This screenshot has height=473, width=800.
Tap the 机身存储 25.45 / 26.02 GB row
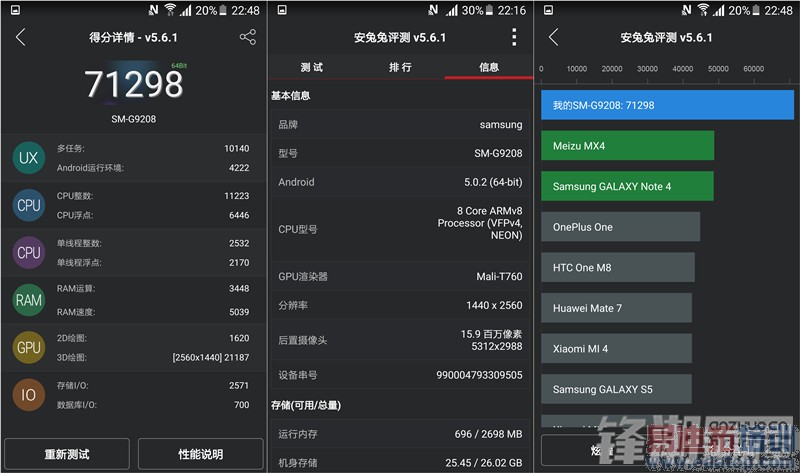[401, 462]
